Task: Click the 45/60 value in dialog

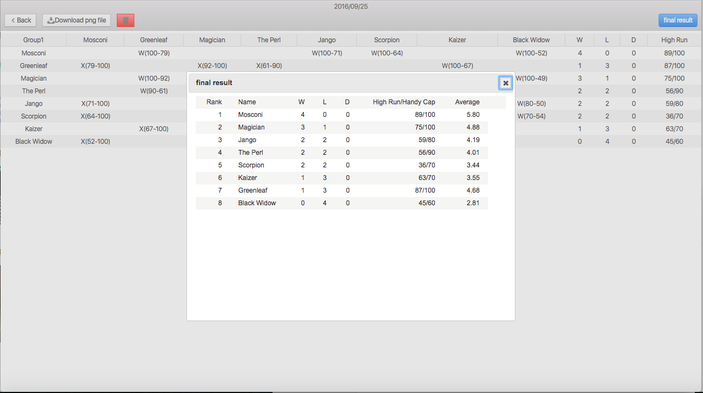Action: tap(427, 203)
